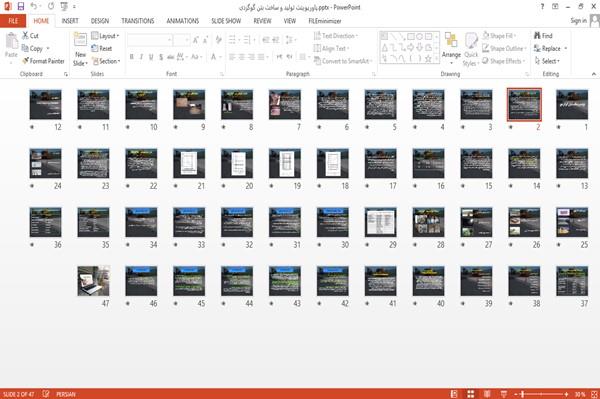
Task: Click the PERSIAN language indicator
Action: pos(66,394)
